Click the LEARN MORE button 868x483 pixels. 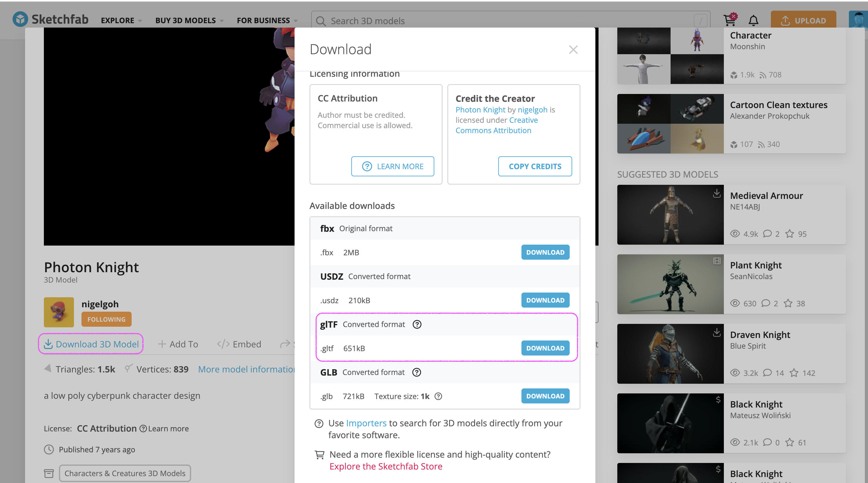point(393,166)
